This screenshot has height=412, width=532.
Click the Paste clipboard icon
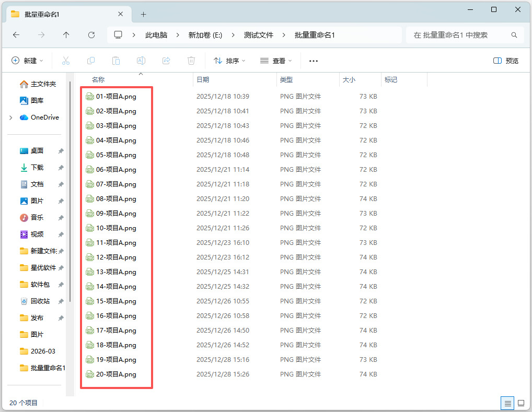[x=116, y=61]
